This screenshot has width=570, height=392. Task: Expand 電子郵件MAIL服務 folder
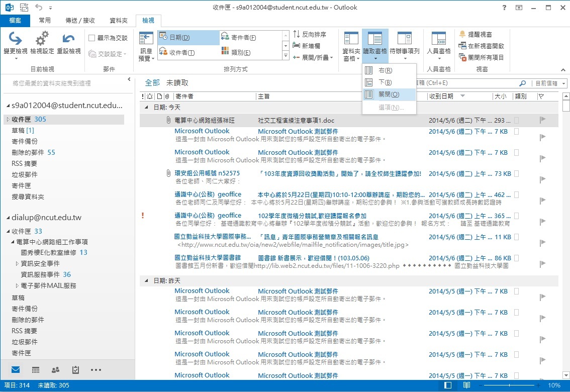[x=17, y=285]
